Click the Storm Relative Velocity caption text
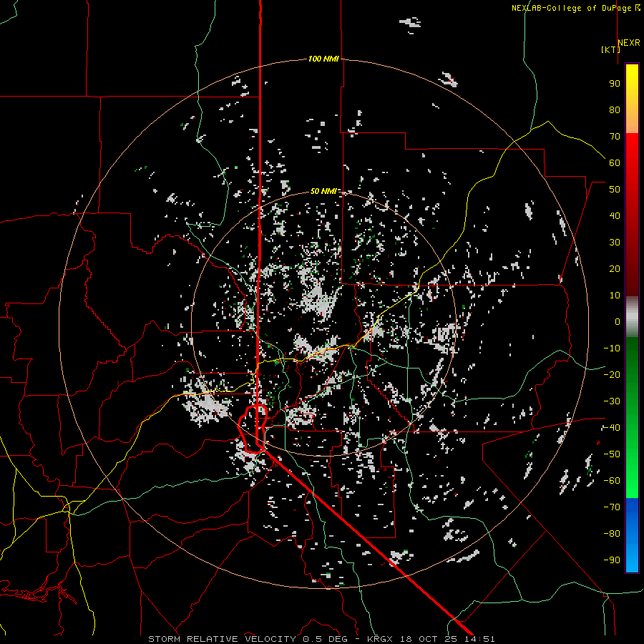644x644 pixels. (321, 639)
